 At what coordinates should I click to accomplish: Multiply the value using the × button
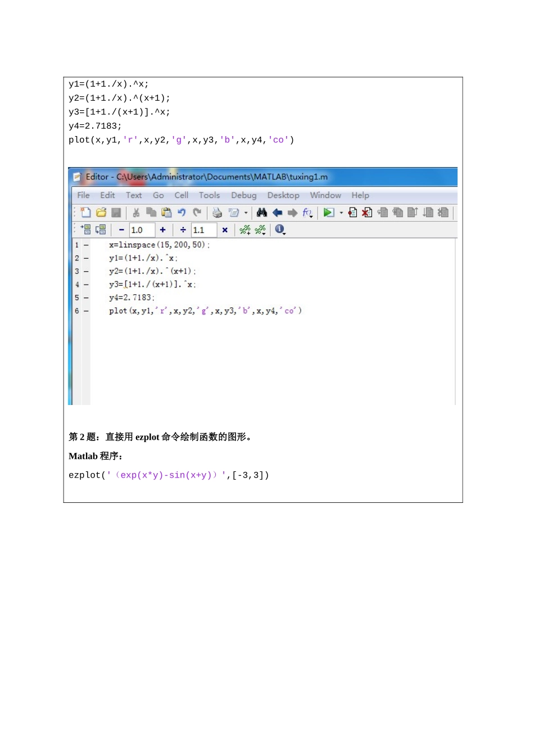click(225, 229)
